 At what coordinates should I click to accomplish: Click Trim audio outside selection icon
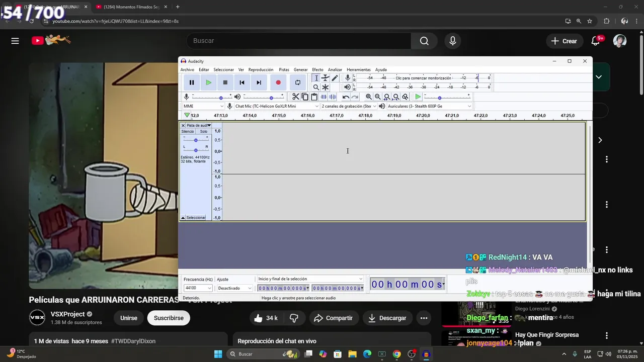[324, 97]
